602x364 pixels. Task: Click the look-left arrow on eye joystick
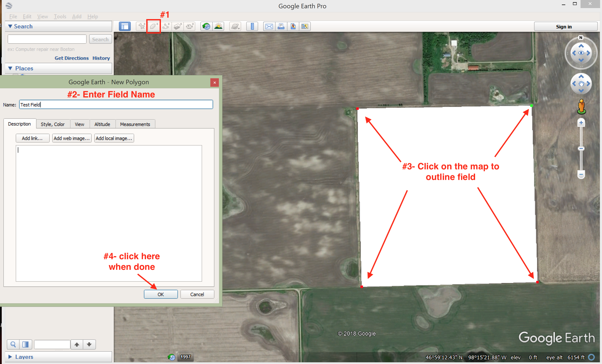pyautogui.click(x=574, y=53)
